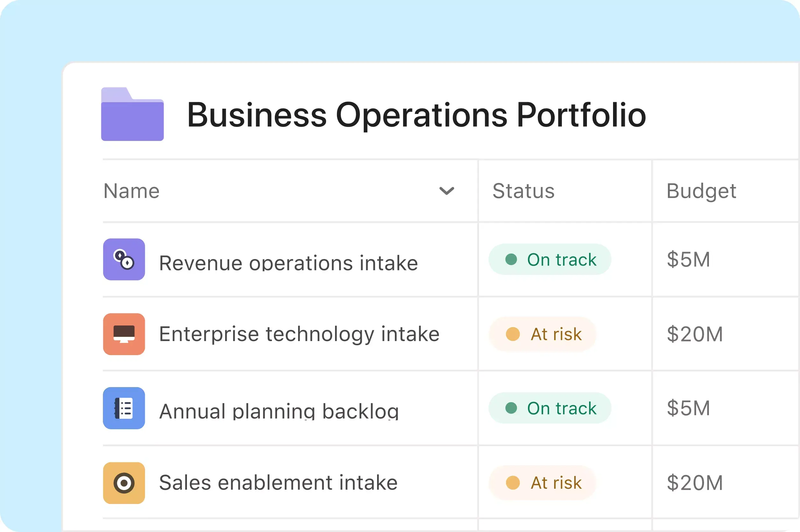Click the orange Enterprise technology monitor icon
Screen dimensions: 800x532
coord(124,334)
